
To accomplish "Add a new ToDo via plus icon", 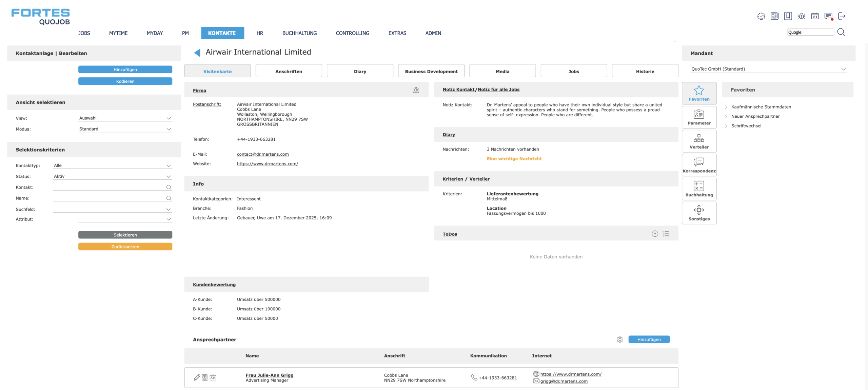I will (654, 234).
